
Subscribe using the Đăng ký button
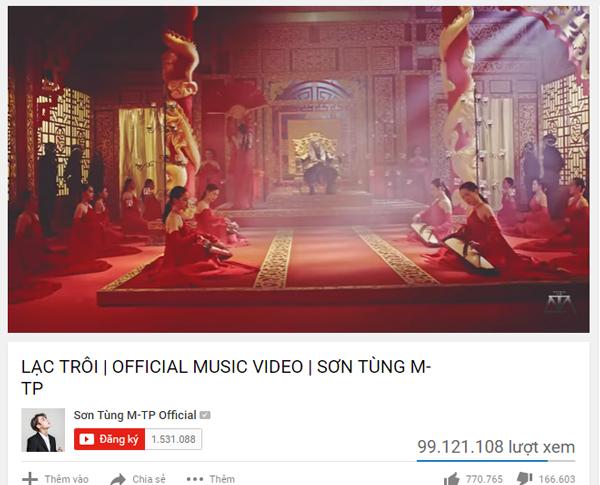(109, 439)
